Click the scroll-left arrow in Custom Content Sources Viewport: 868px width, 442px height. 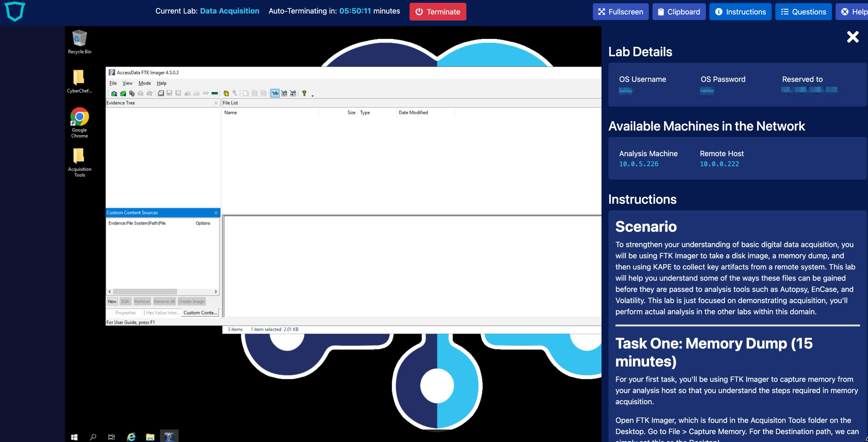110,292
